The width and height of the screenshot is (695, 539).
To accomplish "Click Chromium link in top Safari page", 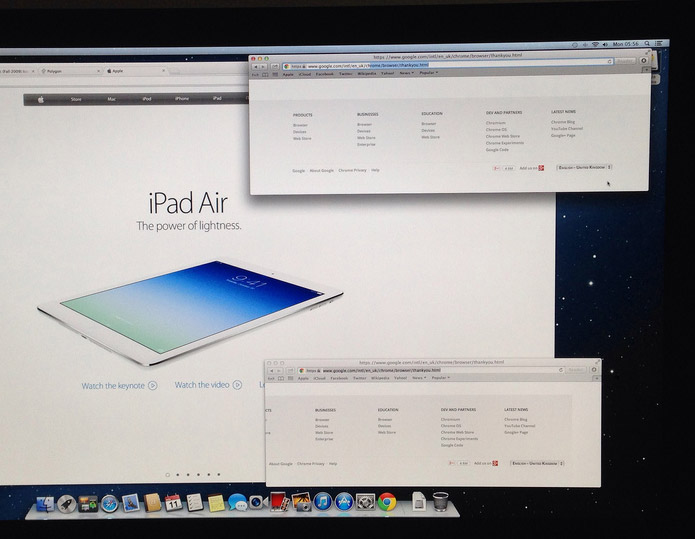I will pos(496,123).
